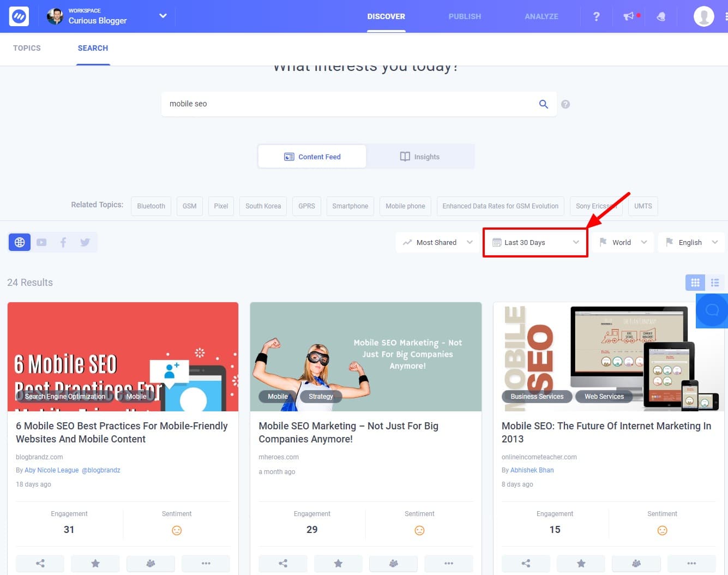728x575 pixels.
Task: Click the search help icon beside search box
Action: pos(565,104)
